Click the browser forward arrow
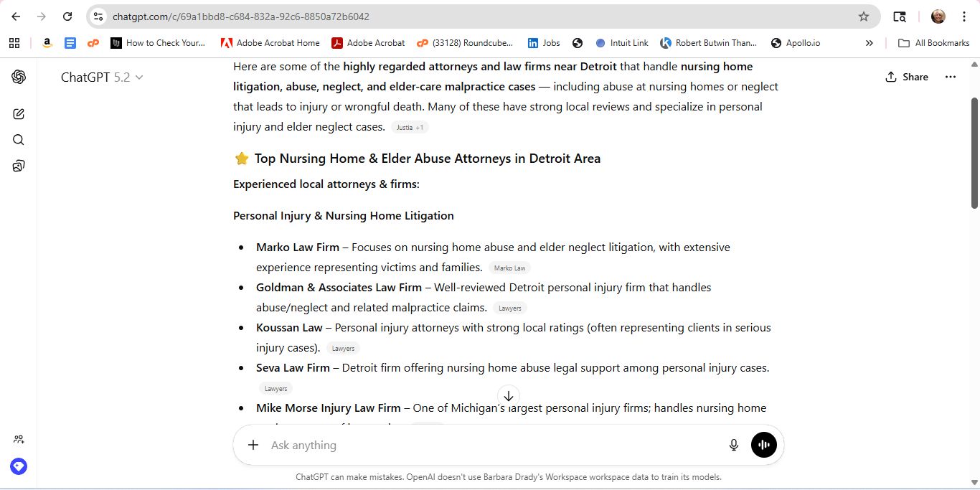980x490 pixels. (42, 17)
